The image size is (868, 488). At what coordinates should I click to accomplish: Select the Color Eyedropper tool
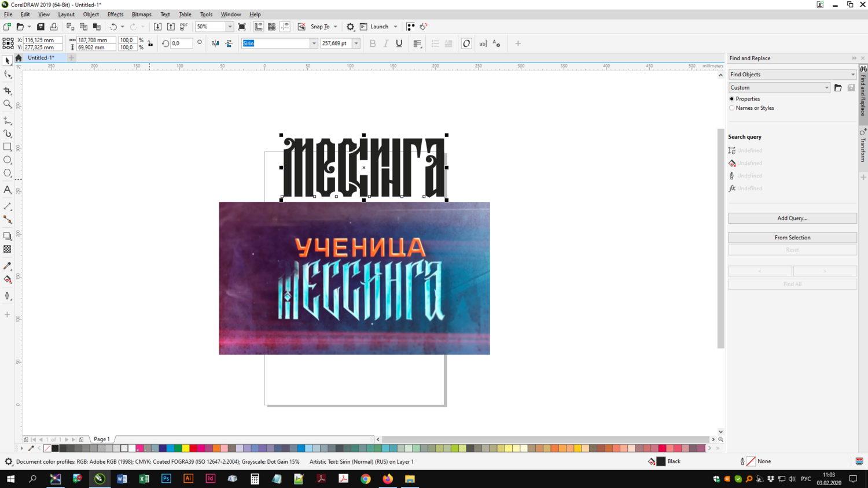pyautogui.click(x=8, y=266)
